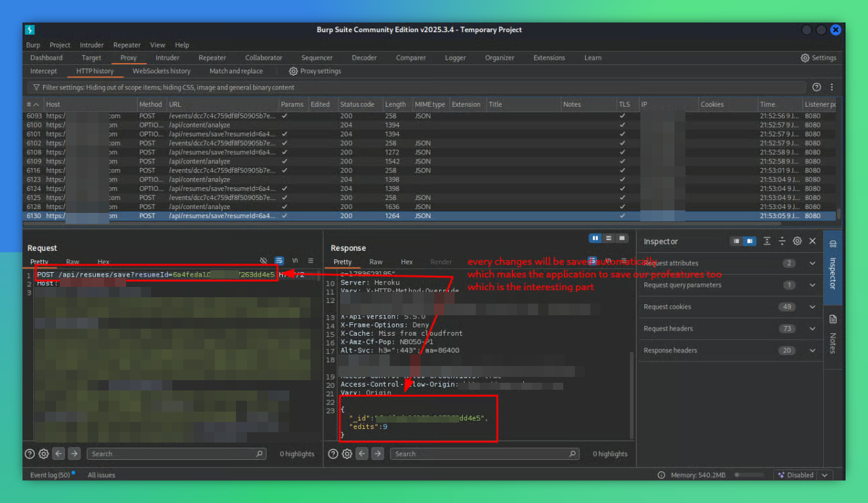Select the top-bottom split layout button
Image resolution: width=868 pixels, height=503 pixels.
point(608,238)
